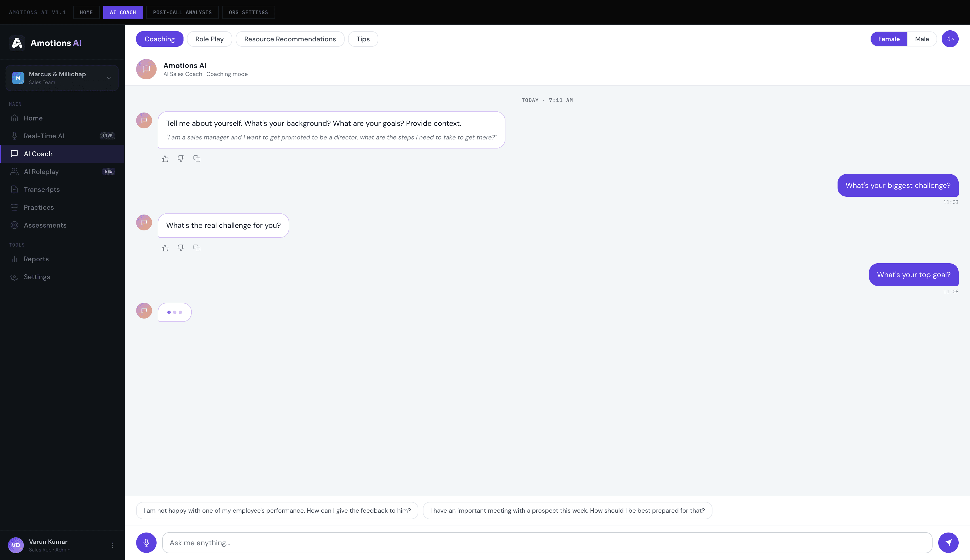This screenshot has width=970, height=560.
Task: Open Transcripts from the sidebar
Action: [x=42, y=190]
